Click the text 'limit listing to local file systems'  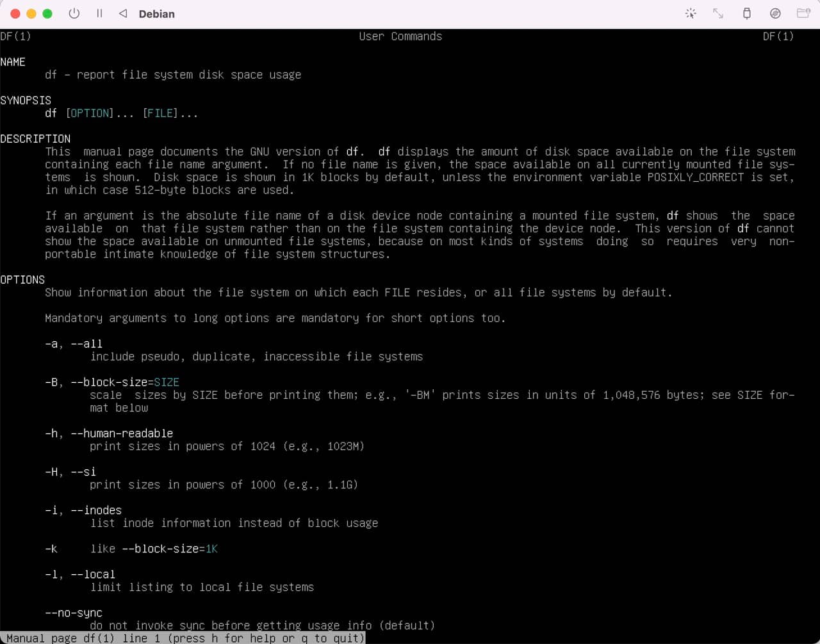(202, 587)
